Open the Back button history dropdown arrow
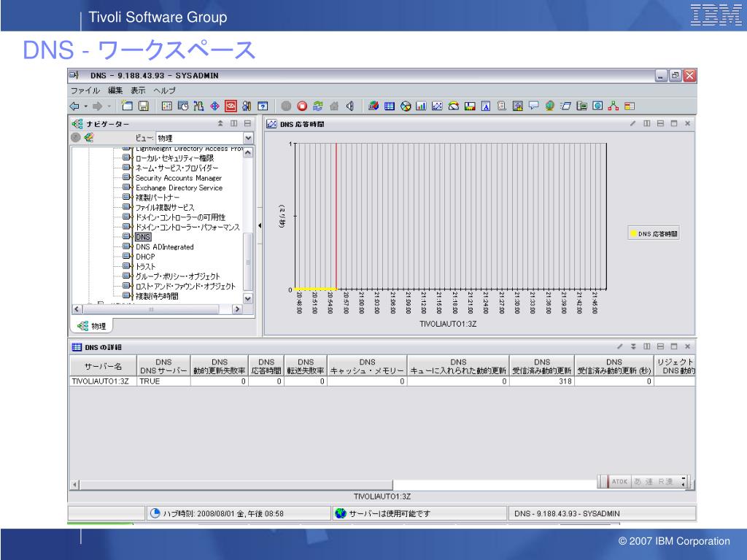Image resolution: width=747 pixels, height=560 pixels. [86, 106]
